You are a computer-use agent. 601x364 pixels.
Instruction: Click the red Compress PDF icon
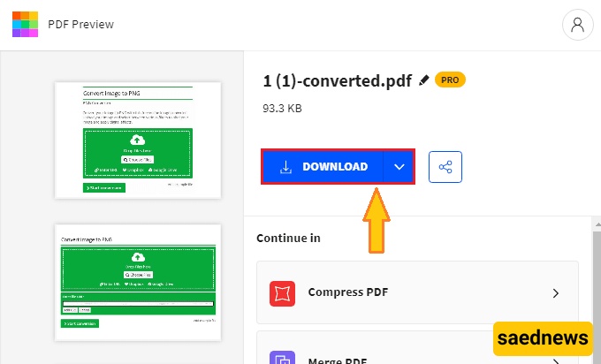282,292
